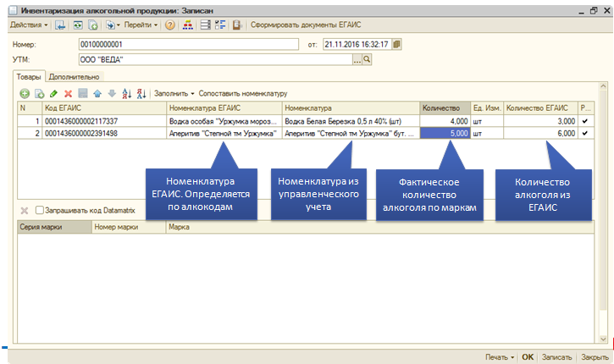Click the reread document icon with green arrows

[x=78, y=25]
